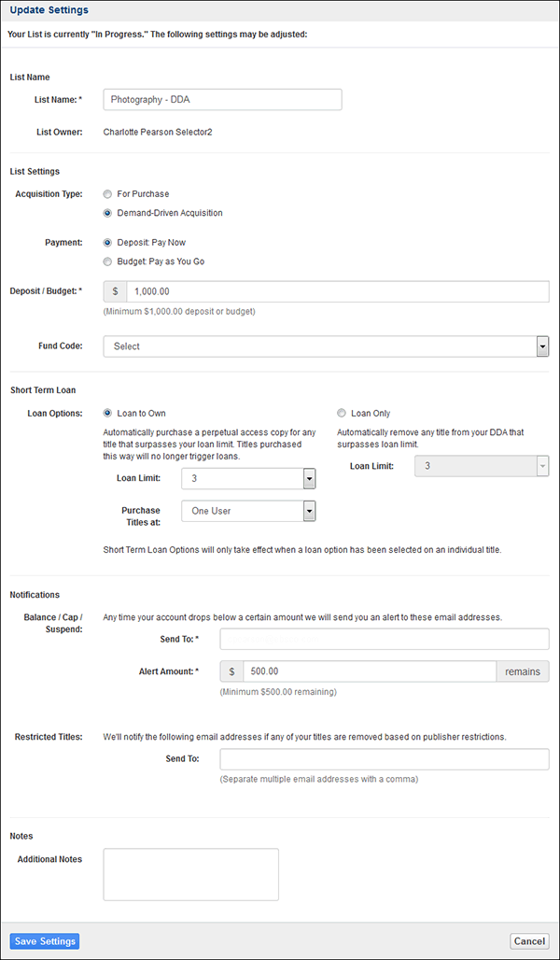Click the Cancel button
Screen dimensions: 560x960
coord(529,941)
